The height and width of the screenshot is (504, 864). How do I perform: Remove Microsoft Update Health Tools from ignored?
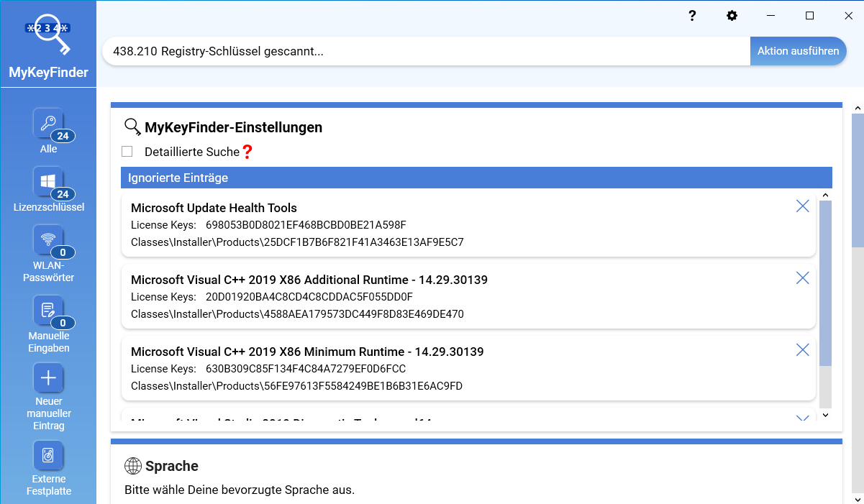pos(802,206)
